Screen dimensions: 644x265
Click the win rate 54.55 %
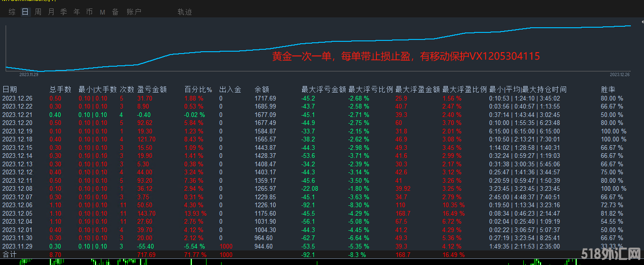(x=613, y=221)
